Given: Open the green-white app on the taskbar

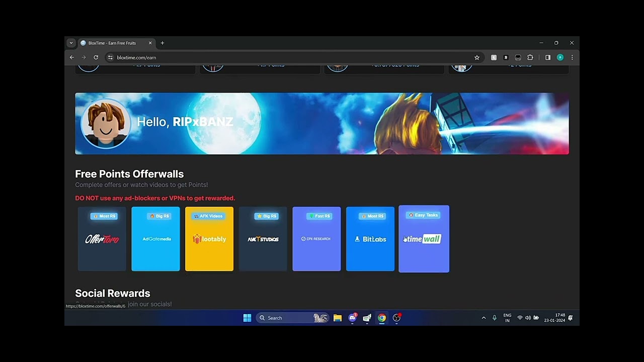Looking at the screenshot, I should (x=367, y=318).
